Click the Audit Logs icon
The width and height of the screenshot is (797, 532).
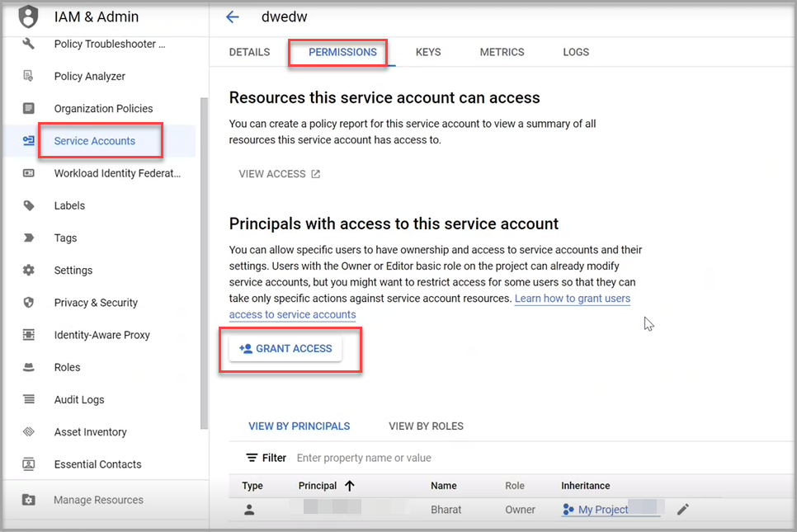pyautogui.click(x=29, y=399)
